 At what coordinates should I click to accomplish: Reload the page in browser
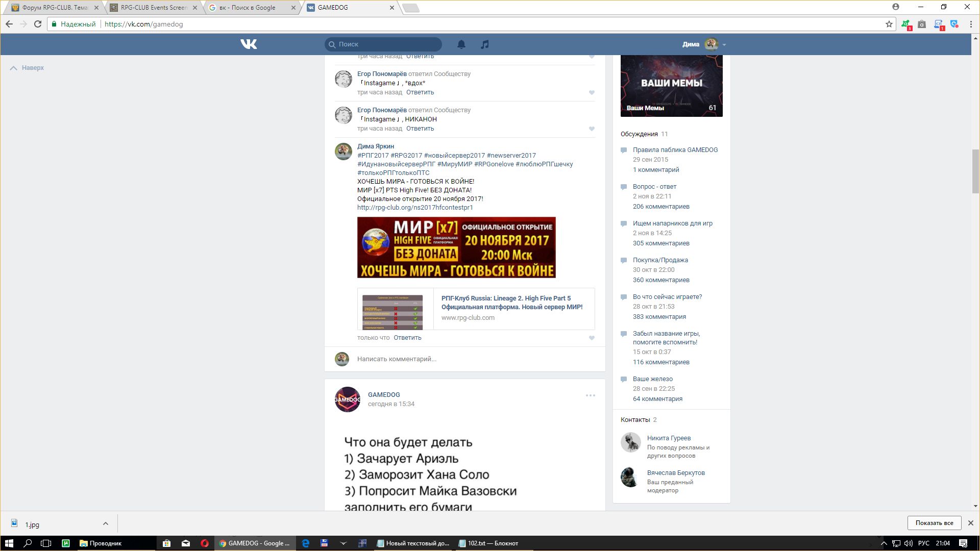[38, 24]
